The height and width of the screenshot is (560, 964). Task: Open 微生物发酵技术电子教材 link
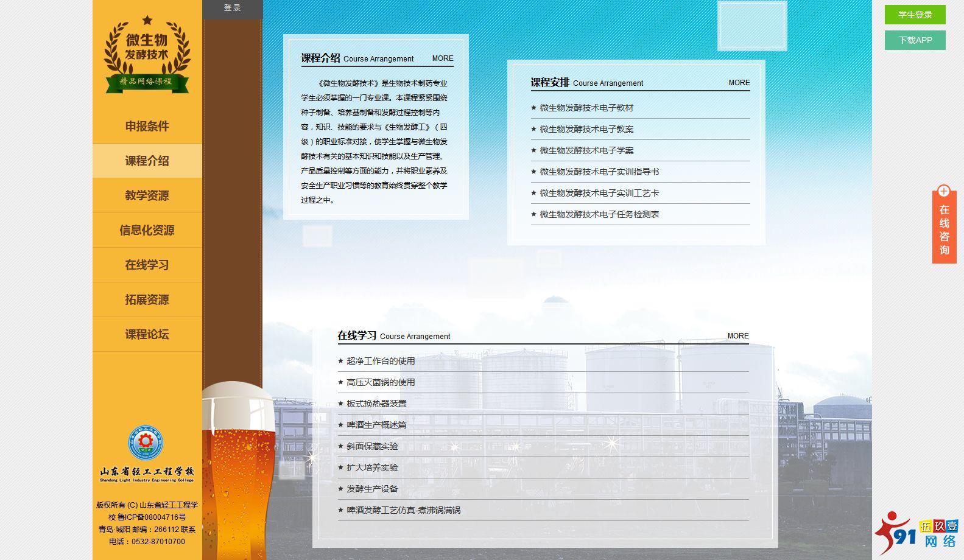[x=586, y=108]
